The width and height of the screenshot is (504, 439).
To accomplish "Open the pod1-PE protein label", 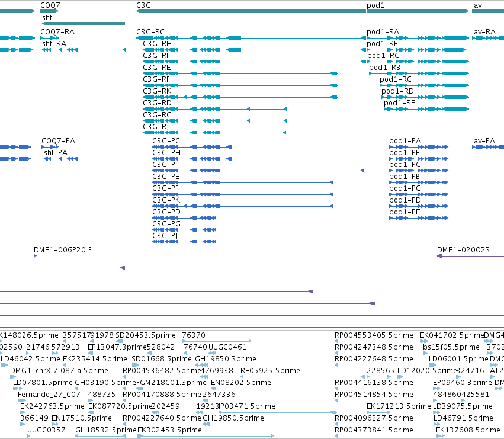I will click(x=405, y=212).
